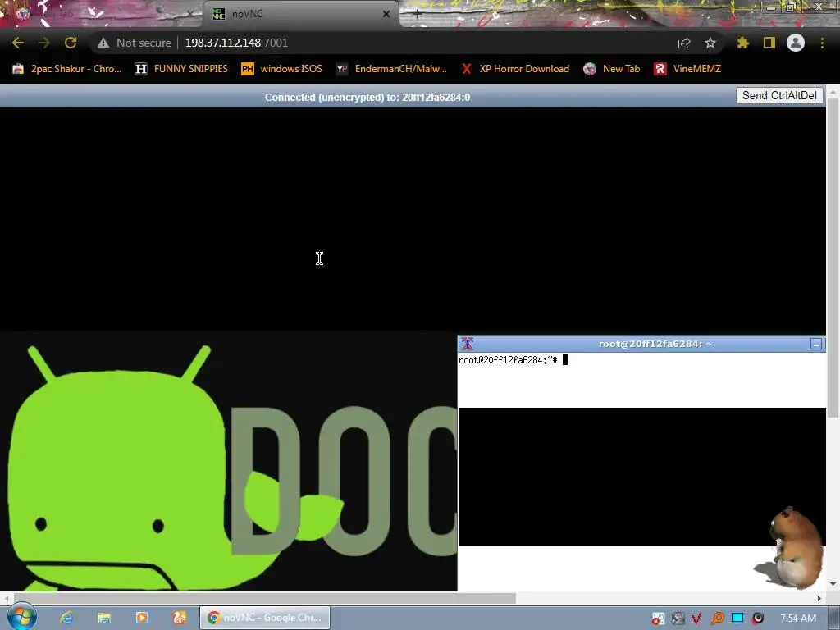Bookmark this tab with the star icon
This screenshot has height=630, width=840.
[710, 43]
